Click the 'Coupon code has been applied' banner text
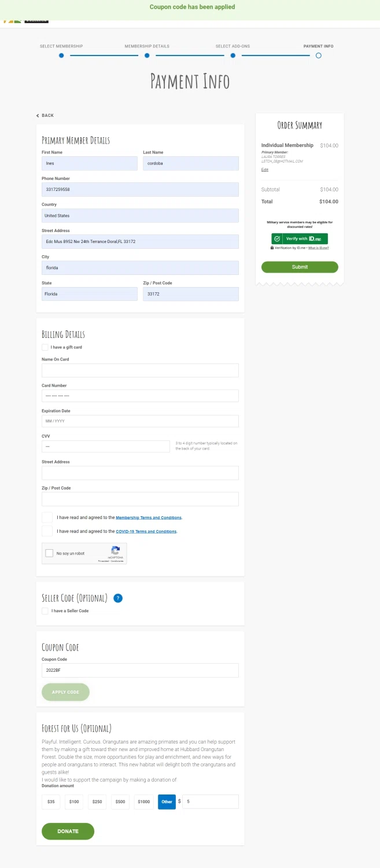This screenshot has width=380, height=868. pos(193,7)
